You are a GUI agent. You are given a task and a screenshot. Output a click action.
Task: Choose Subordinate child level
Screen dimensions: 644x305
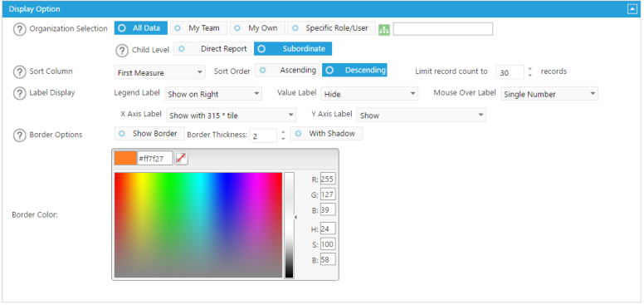coord(293,49)
